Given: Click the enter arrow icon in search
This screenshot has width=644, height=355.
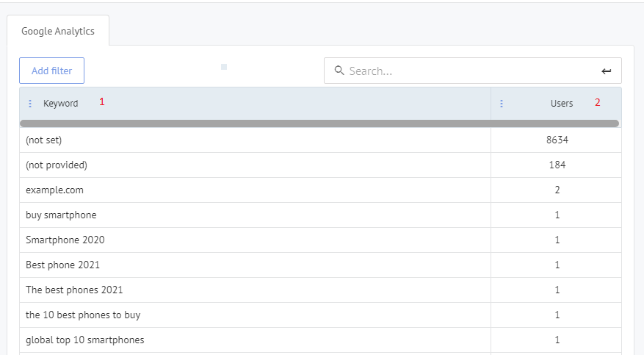Looking at the screenshot, I should point(607,71).
